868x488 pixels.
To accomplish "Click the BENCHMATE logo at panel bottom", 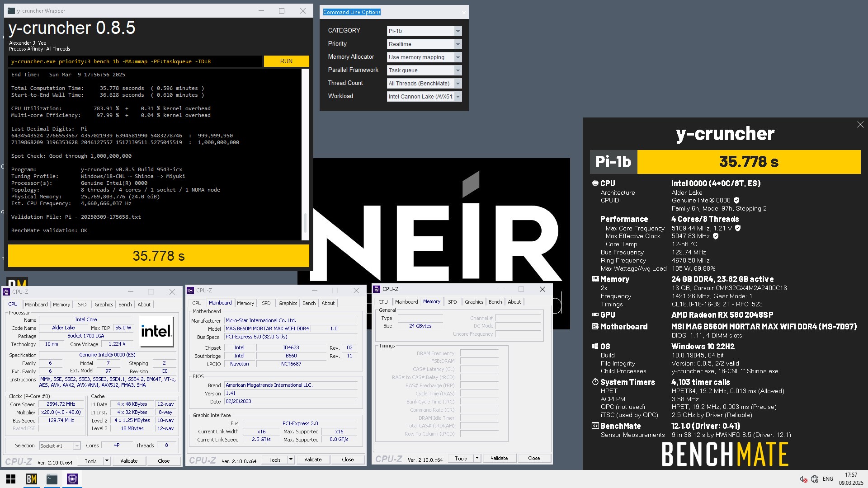I will coord(725,454).
